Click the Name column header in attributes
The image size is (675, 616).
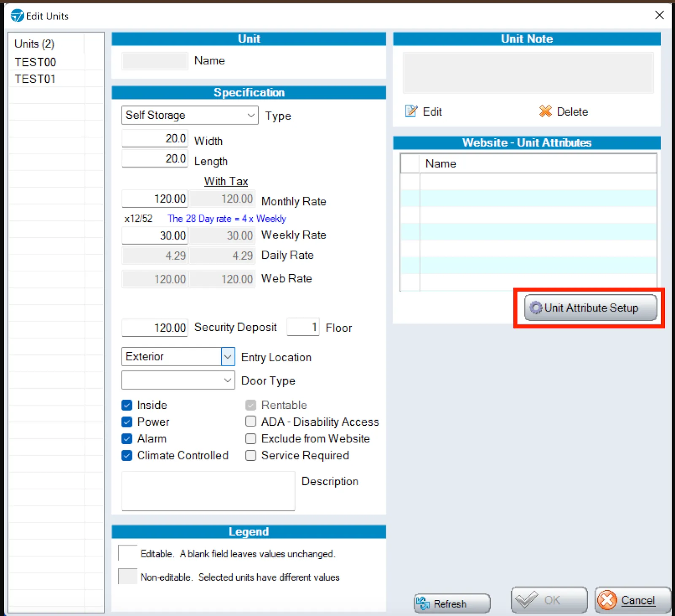pyautogui.click(x=538, y=164)
